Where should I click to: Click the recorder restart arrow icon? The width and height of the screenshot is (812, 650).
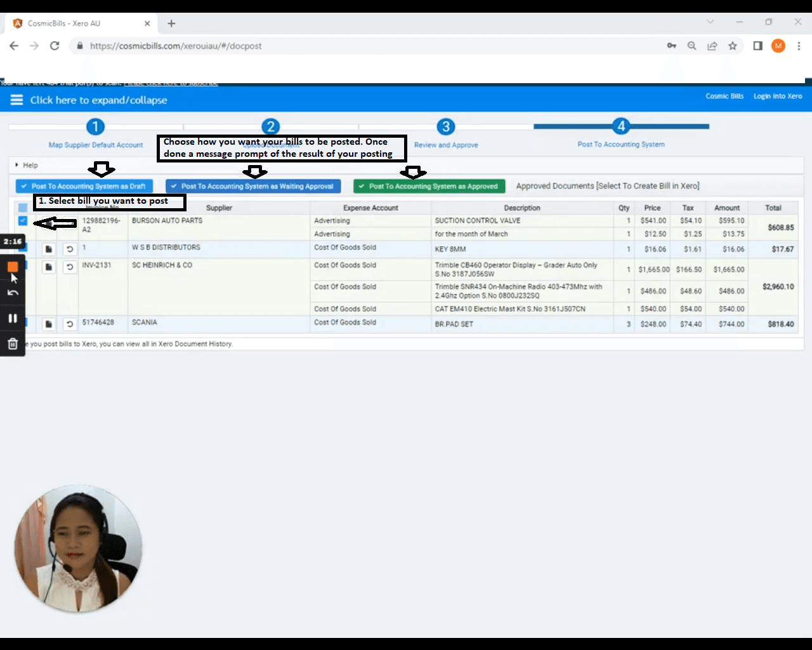click(x=13, y=293)
